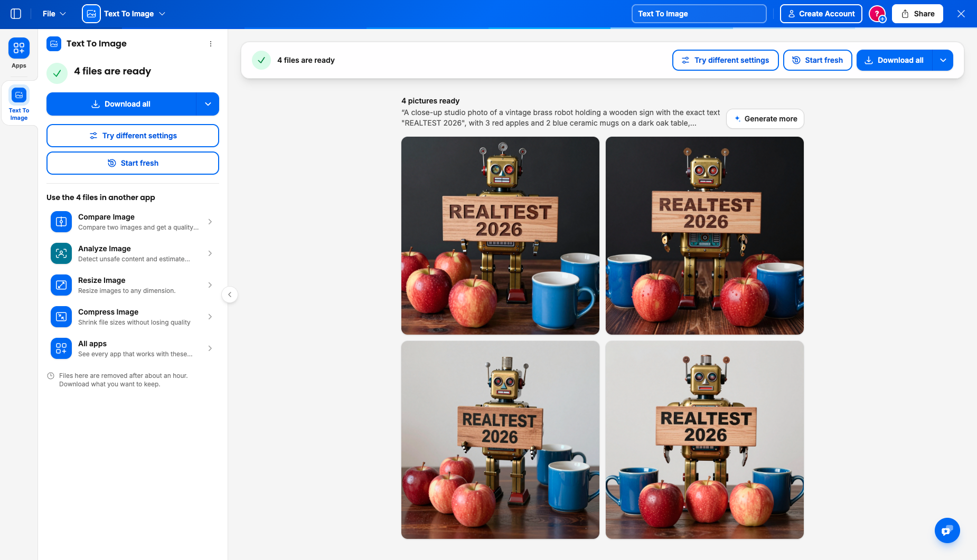The image size is (977, 560).
Task: Click the red help avatar icon
Action: pos(877,14)
